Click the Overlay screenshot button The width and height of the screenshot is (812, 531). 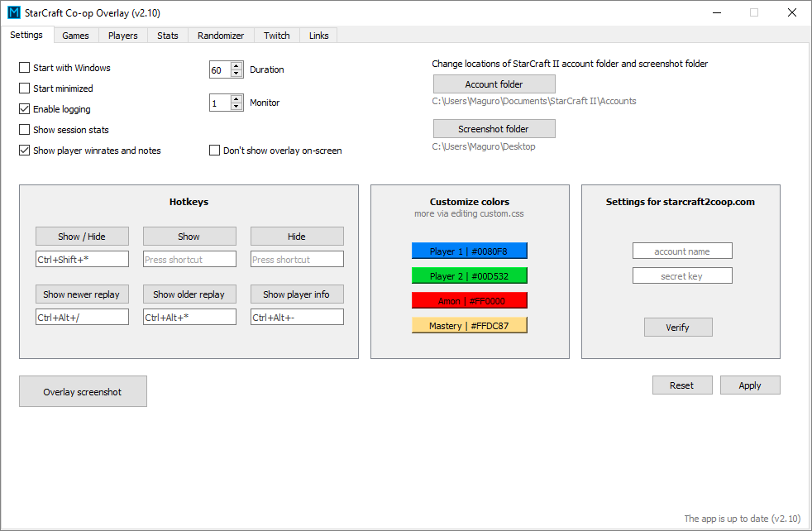(x=83, y=392)
